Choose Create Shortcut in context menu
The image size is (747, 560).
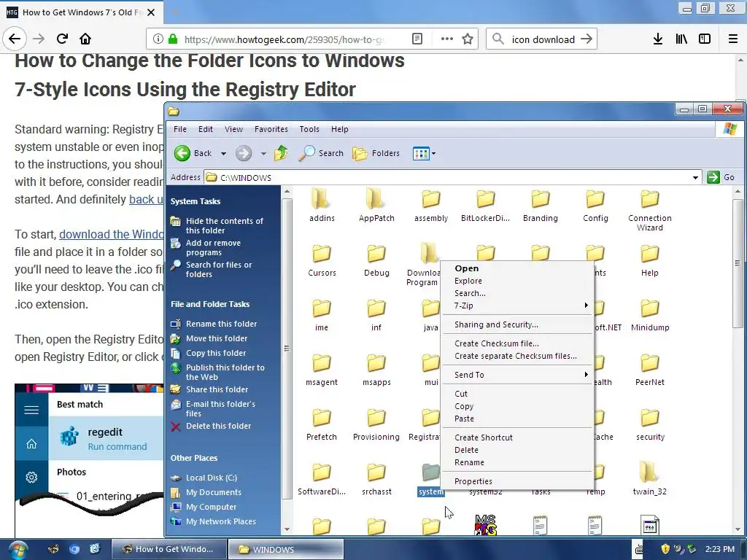tap(517, 437)
